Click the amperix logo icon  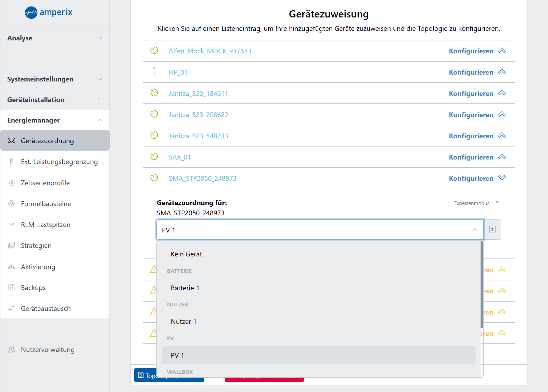point(31,13)
